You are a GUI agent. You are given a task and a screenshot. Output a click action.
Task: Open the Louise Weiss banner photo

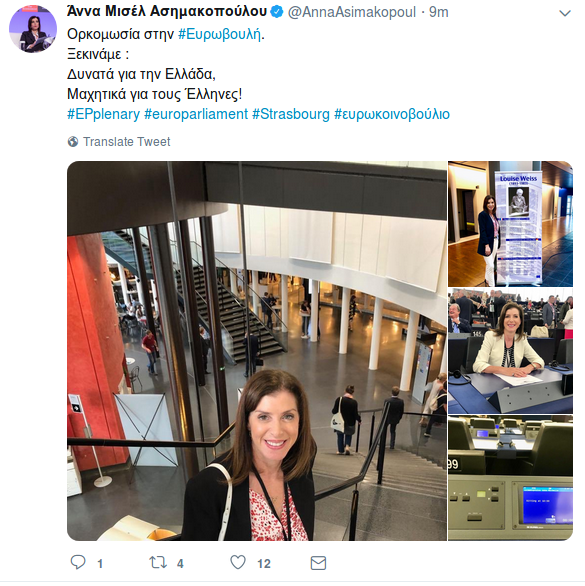point(510,224)
